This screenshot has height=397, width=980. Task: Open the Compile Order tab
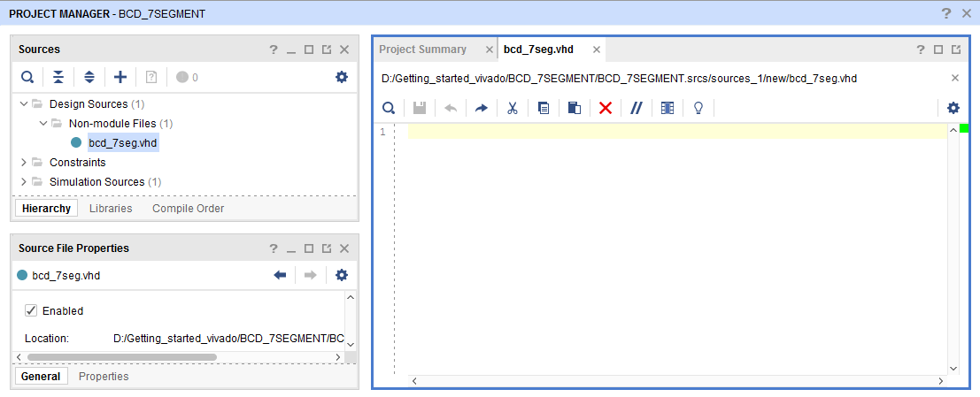click(x=188, y=209)
